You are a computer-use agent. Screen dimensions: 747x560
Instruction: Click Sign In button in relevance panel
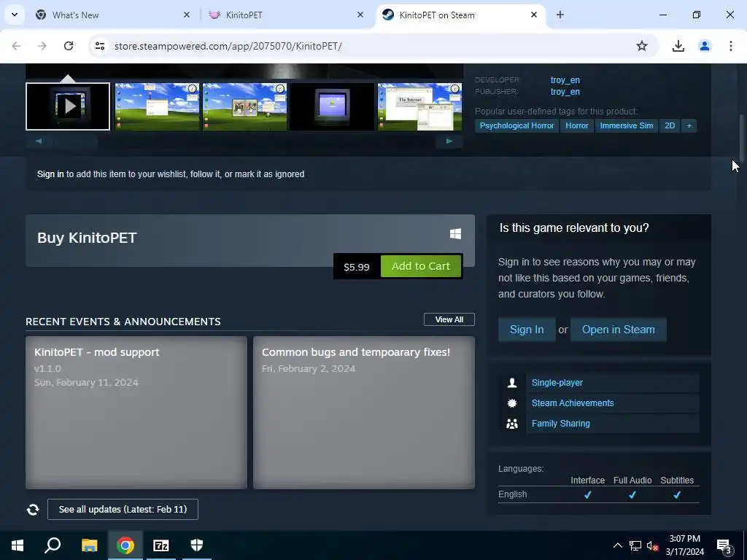coord(527,330)
